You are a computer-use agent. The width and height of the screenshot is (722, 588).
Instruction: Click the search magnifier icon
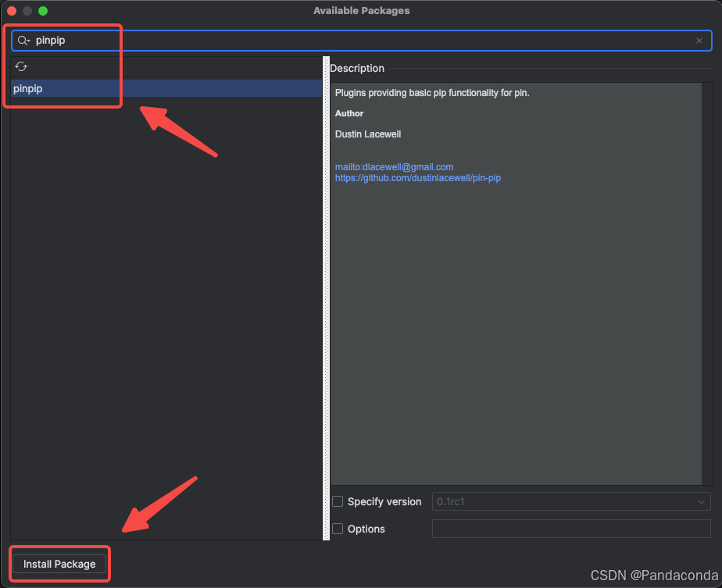click(23, 41)
